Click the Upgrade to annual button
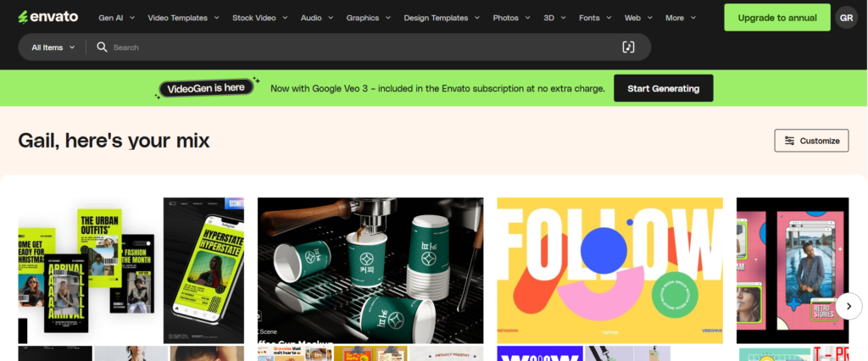Screen dimensions: 868x361 (776, 17)
